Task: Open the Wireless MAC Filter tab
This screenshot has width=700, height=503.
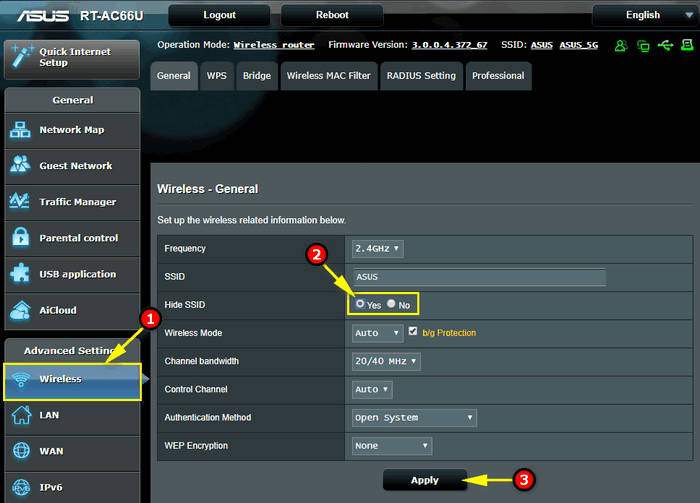Action: tap(328, 76)
